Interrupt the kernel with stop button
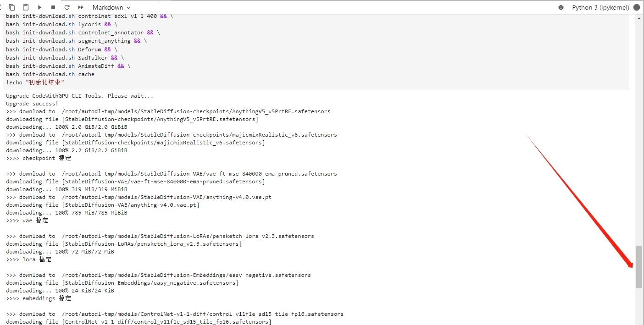644x325 pixels. click(53, 7)
